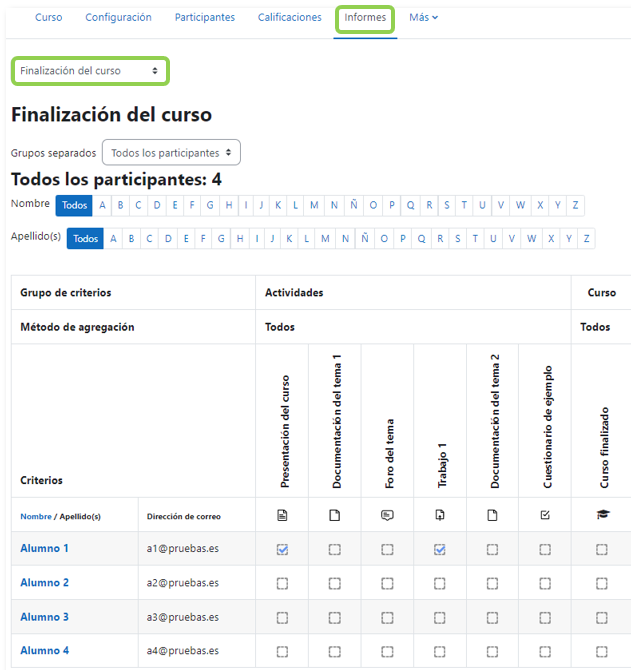Click the Dirección de correo column header
This screenshot has width=631, height=670.
(184, 517)
